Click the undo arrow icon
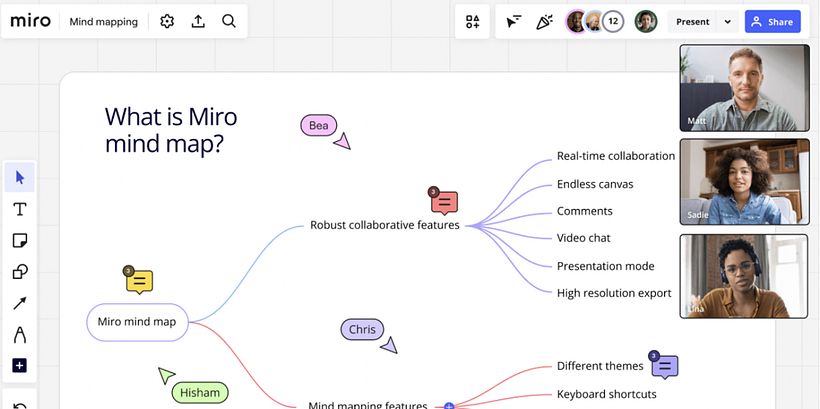Screen dimensions: 820x409 click(x=20, y=405)
